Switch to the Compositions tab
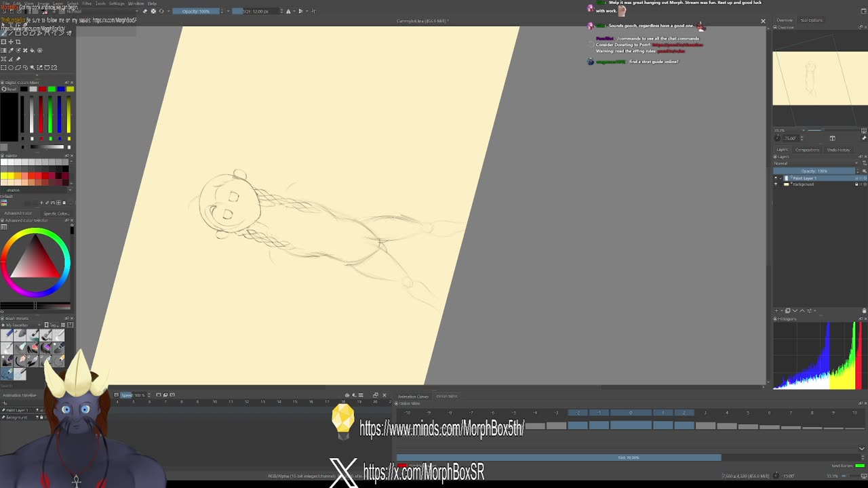This screenshot has height=488, width=868. point(807,150)
